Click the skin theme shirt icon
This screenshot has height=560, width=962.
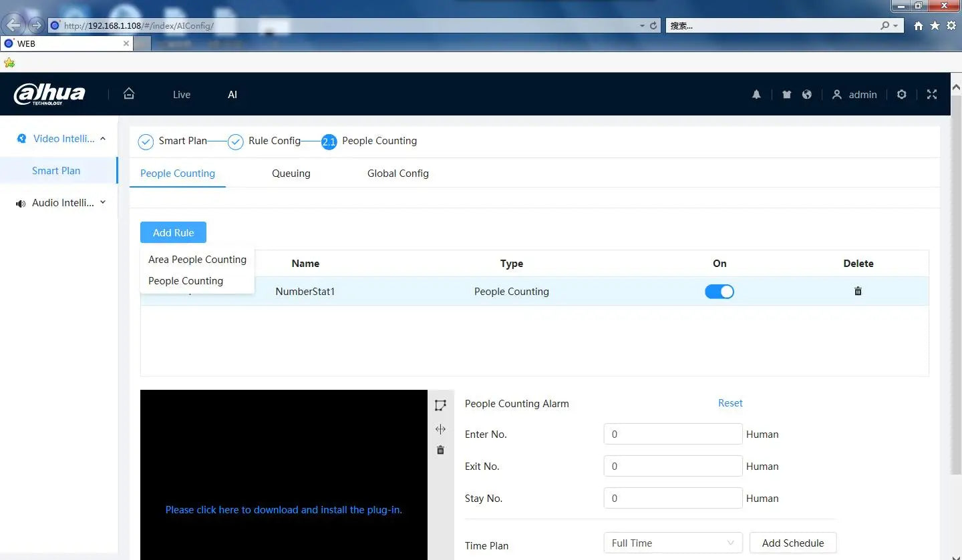pyautogui.click(x=786, y=95)
